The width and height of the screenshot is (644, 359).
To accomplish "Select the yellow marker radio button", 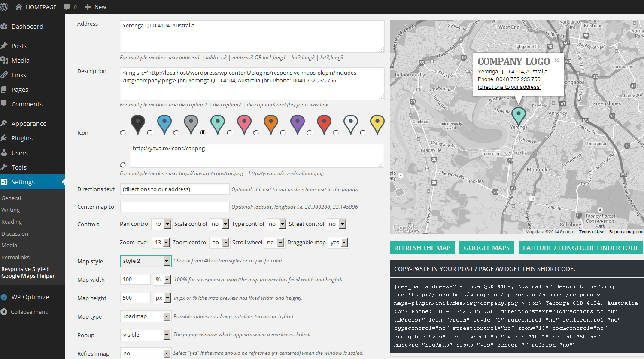I will coord(363,133).
